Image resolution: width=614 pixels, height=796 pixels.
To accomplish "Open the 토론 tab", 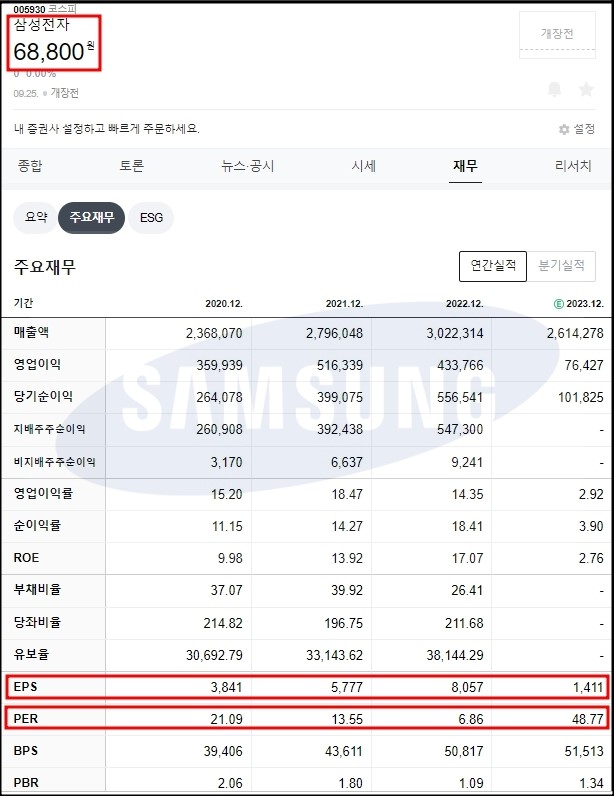I will tap(132, 165).
